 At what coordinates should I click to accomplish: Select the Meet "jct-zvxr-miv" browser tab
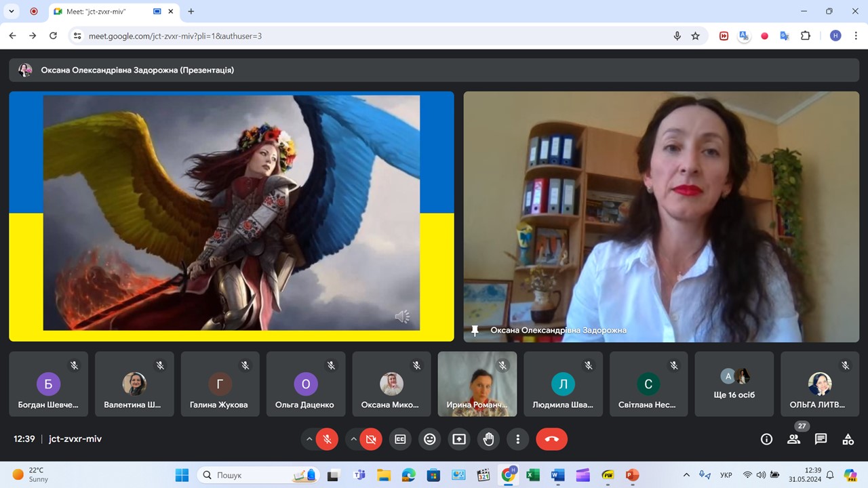[x=102, y=12]
